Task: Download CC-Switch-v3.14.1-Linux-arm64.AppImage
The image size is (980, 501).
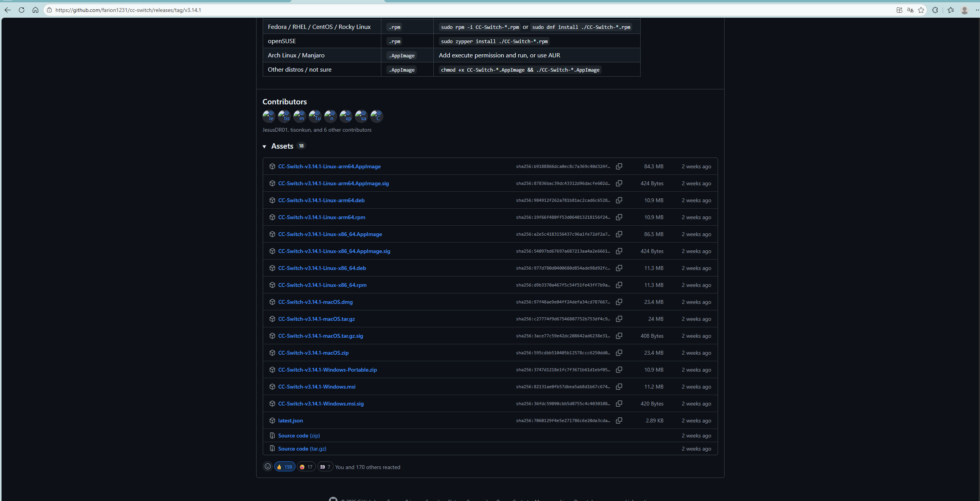Action: point(329,166)
